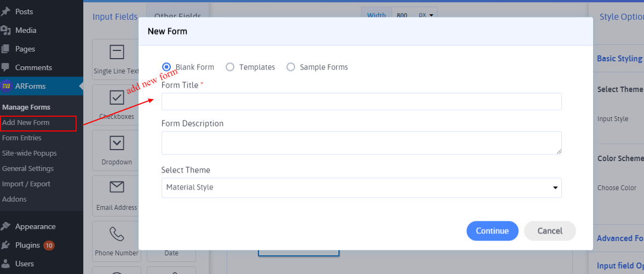644x274 pixels.
Task: Select the Checkboxes field icon
Action: tap(117, 98)
